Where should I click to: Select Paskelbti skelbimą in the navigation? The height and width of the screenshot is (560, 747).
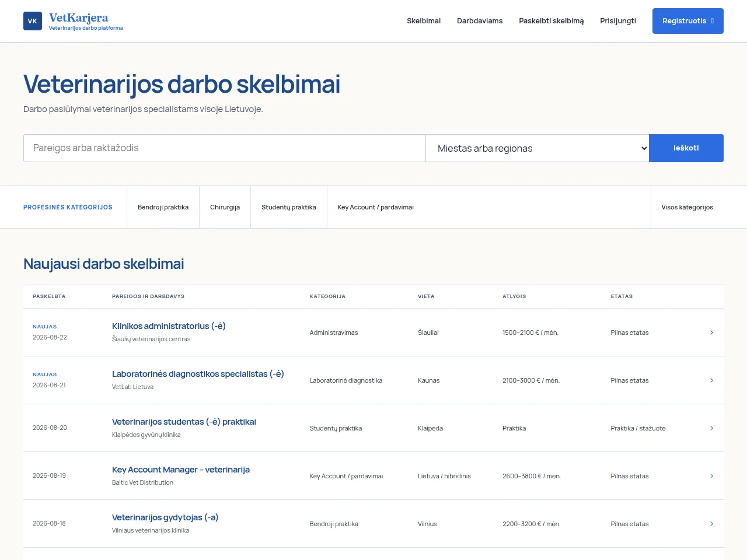(551, 21)
